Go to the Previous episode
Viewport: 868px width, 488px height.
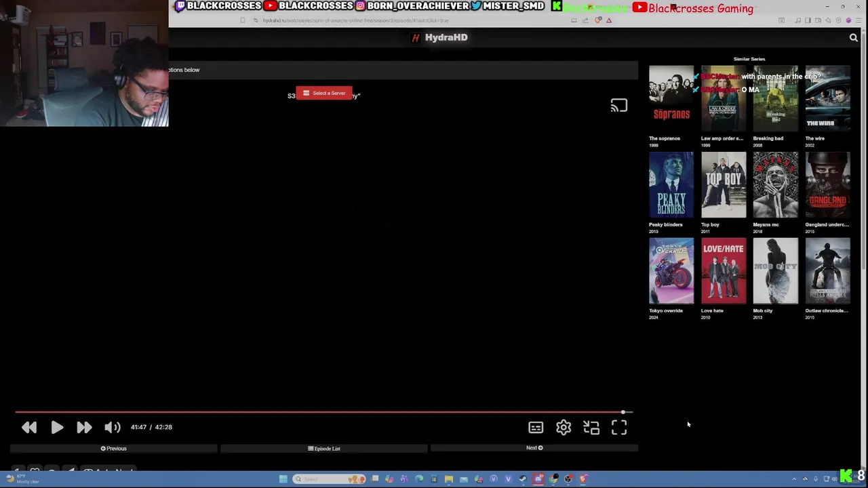pyautogui.click(x=113, y=448)
